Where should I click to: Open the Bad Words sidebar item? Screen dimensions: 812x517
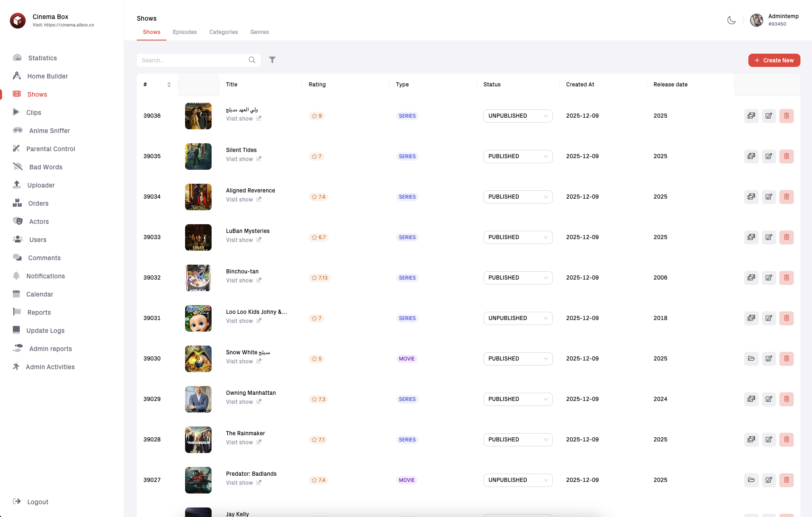(45, 167)
